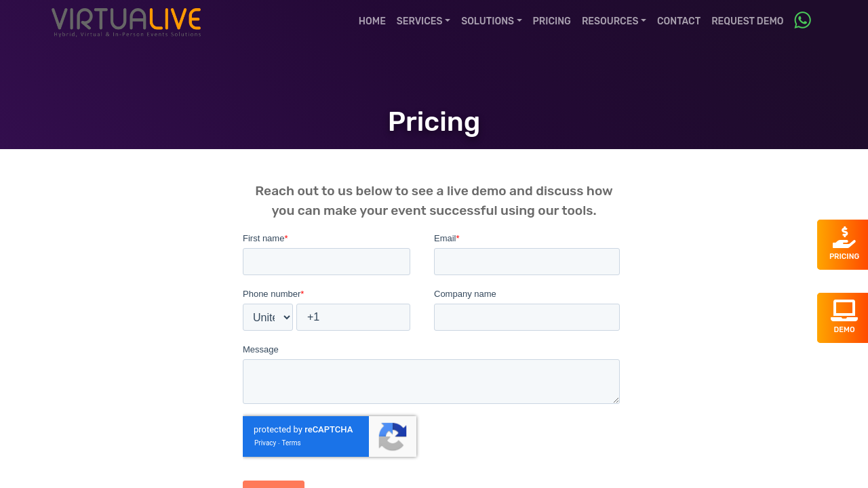Open the country code dropdown
The image size is (868, 488).
[x=268, y=317]
